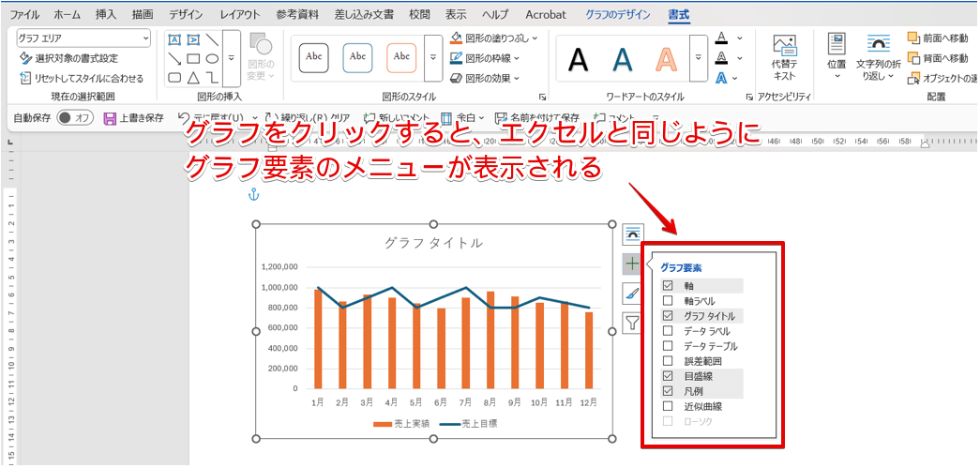This screenshot has height=468, width=980.
Task: Open the ファイル tab
Action: tap(25, 14)
